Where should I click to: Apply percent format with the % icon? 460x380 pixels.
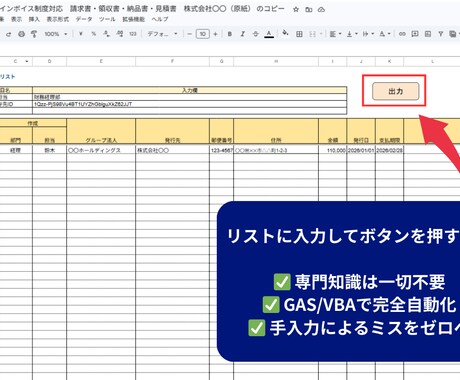94,34
